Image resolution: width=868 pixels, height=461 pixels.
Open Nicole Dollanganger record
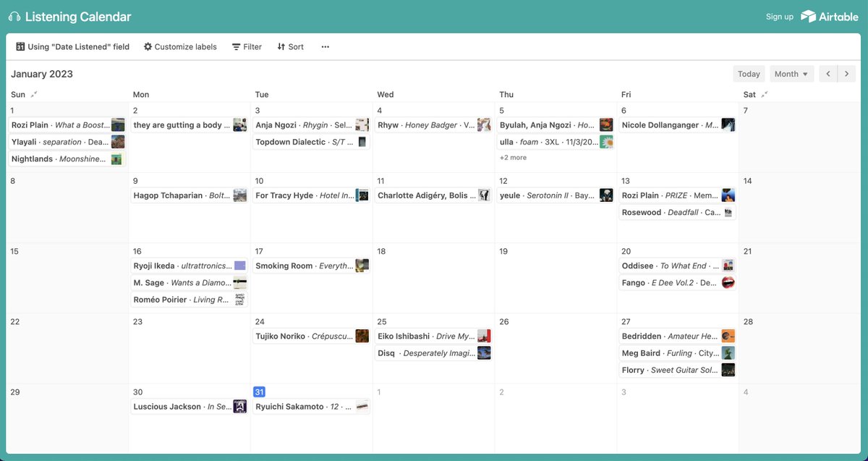coord(678,125)
